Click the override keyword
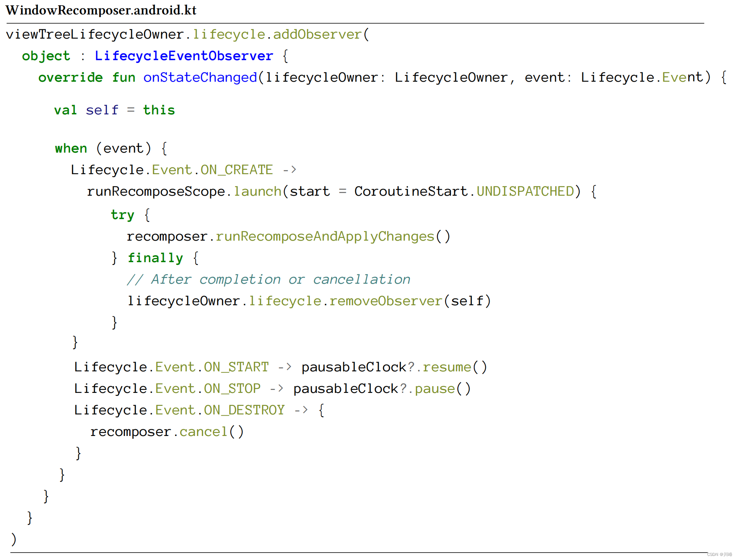Screen dimensions: 738x560 point(70,78)
